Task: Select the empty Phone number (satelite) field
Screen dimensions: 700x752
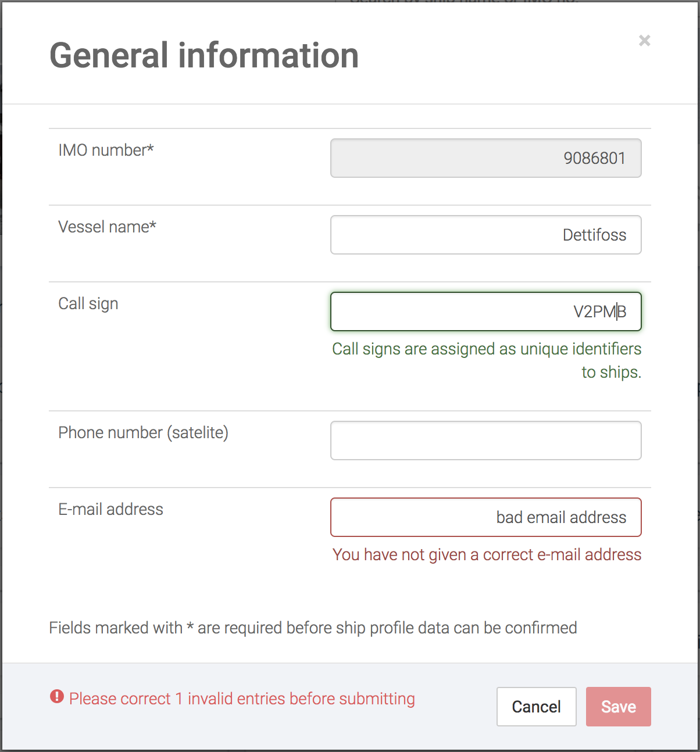Action: 486,441
